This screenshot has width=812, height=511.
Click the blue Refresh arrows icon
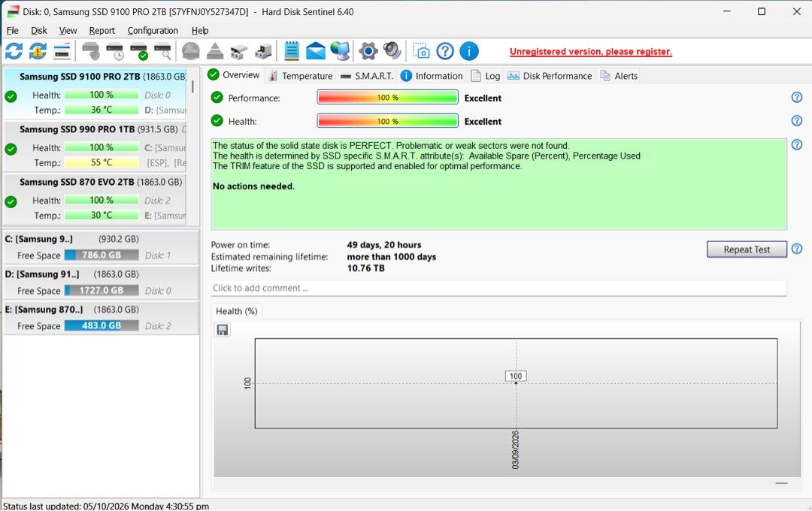click(14, 51)
